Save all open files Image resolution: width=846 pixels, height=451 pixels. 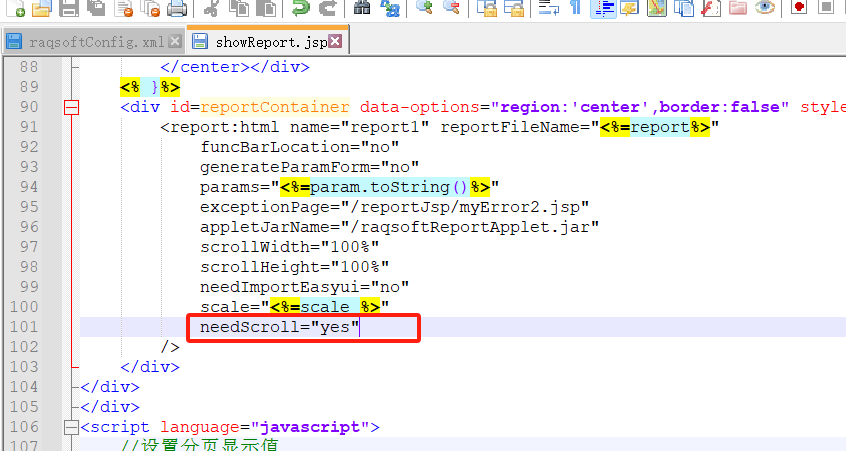[96, 8]
